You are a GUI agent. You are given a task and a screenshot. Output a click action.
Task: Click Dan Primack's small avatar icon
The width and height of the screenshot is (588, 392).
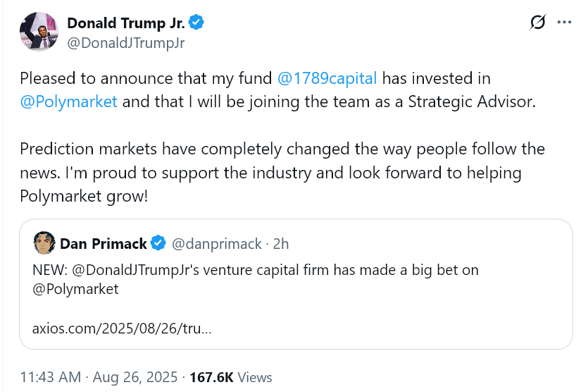[44, 243]
